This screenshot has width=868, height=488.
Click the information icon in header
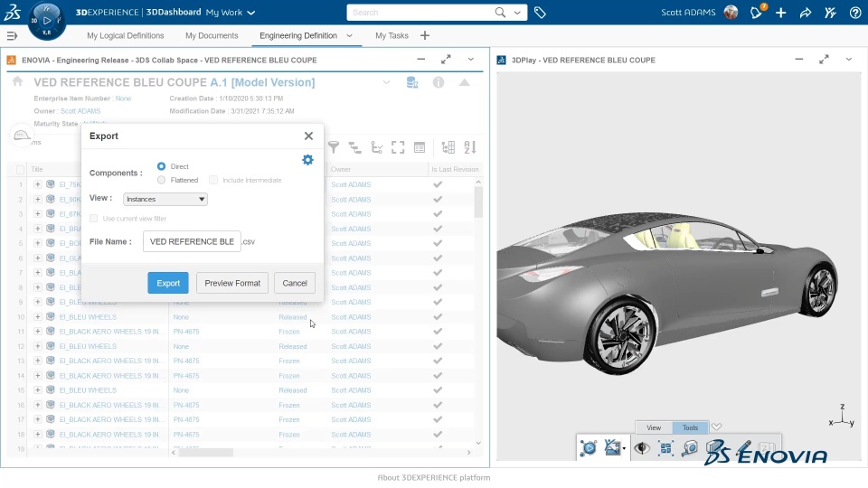(439, 82)
